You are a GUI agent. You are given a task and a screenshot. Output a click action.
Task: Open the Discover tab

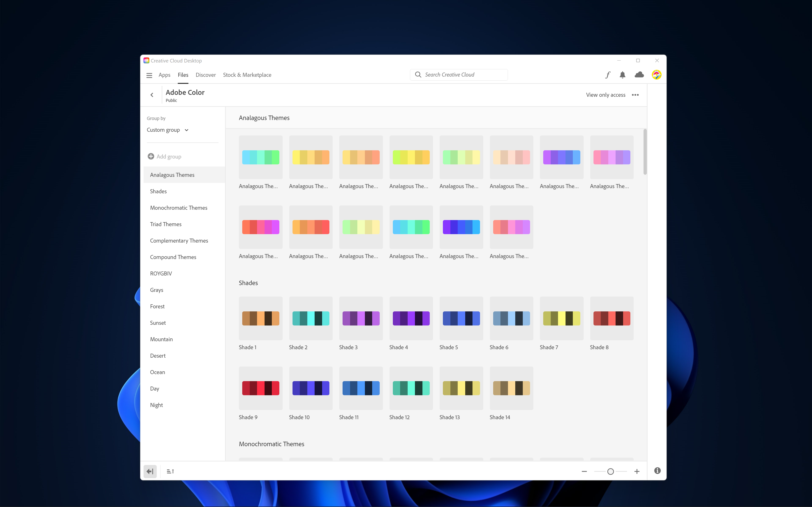click(x=206, y=75)
